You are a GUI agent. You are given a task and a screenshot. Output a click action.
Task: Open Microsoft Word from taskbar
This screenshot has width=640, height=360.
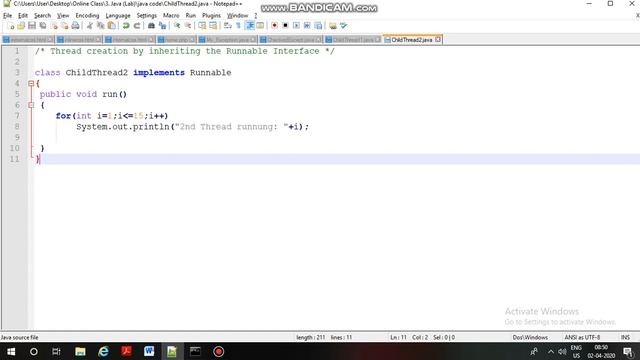(149, 351)
